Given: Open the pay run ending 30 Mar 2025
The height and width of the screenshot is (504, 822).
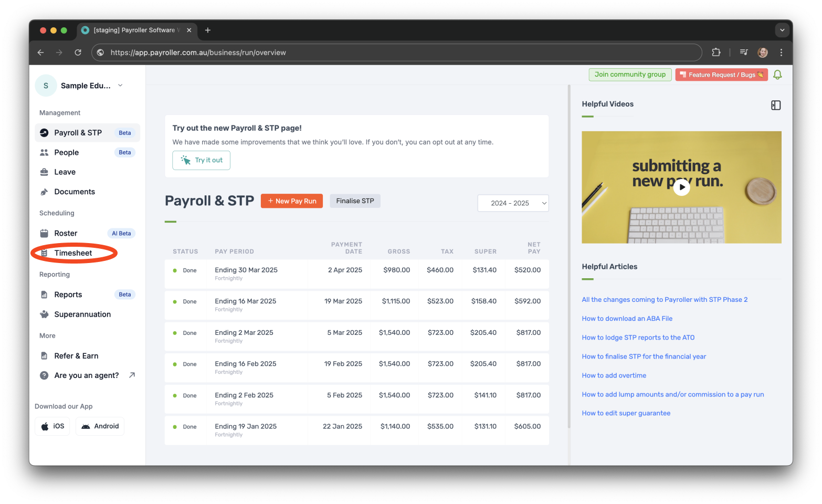Looking at the screenshot, I should [x=246, y=270].
